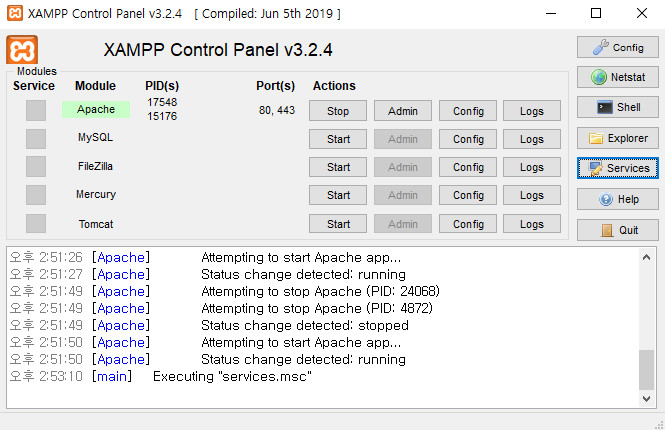Image resolution: width=665 pixels, height=430 pixels.
Task: Open the FileZilla Logs menu
Action: (x=532, y=167)
